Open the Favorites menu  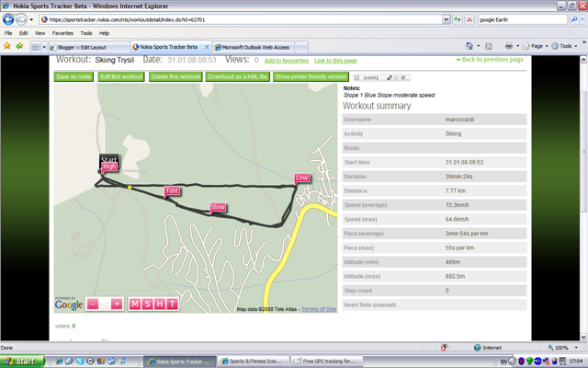(62, 33)
